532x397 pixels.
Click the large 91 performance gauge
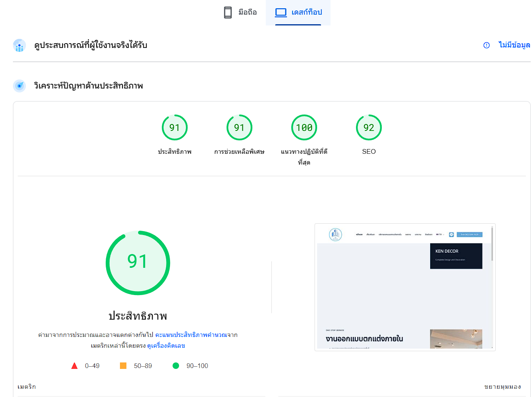[138, 263]
